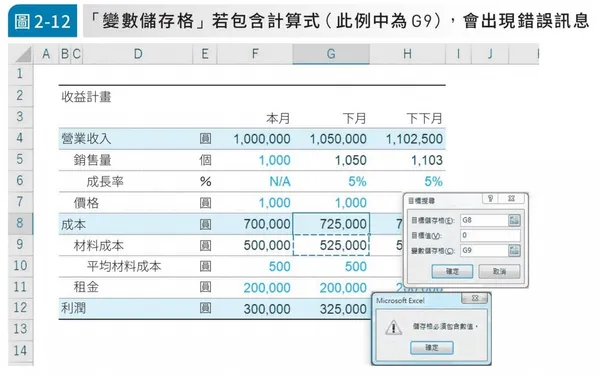
Task: Focus the 變數儲存格 field containing G9
Action: click(484, 251)
